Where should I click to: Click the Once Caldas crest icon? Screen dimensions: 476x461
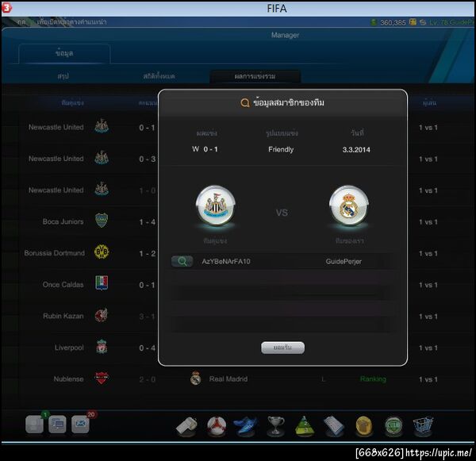[102, 283]
